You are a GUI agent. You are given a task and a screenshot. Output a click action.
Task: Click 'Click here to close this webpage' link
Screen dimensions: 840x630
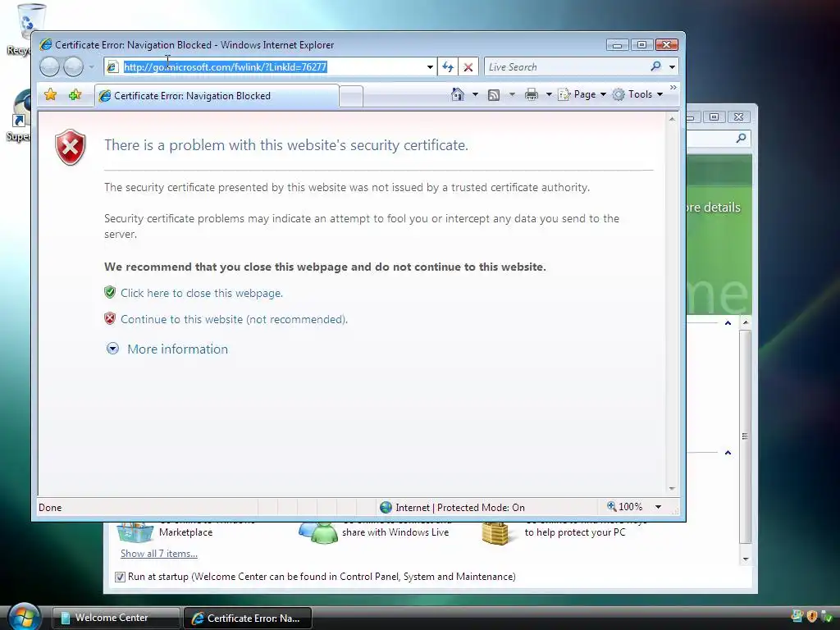point(202,293)
